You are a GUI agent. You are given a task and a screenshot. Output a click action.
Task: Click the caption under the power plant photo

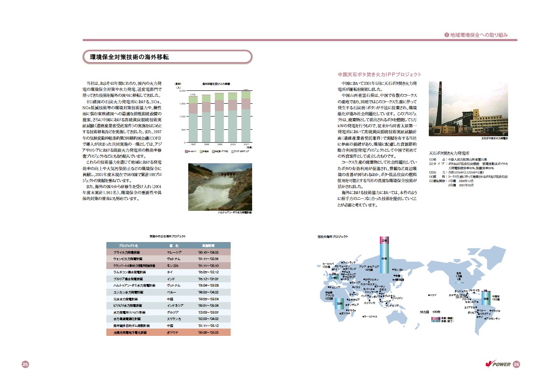tap(495, 139)
